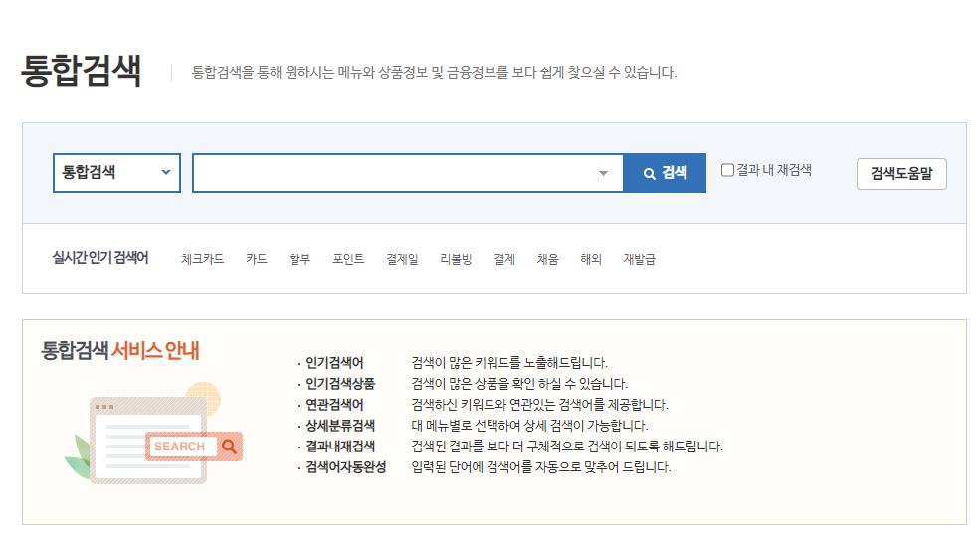Open the 검색도움말 help button

pyautogui.click(x=901, y=174)
